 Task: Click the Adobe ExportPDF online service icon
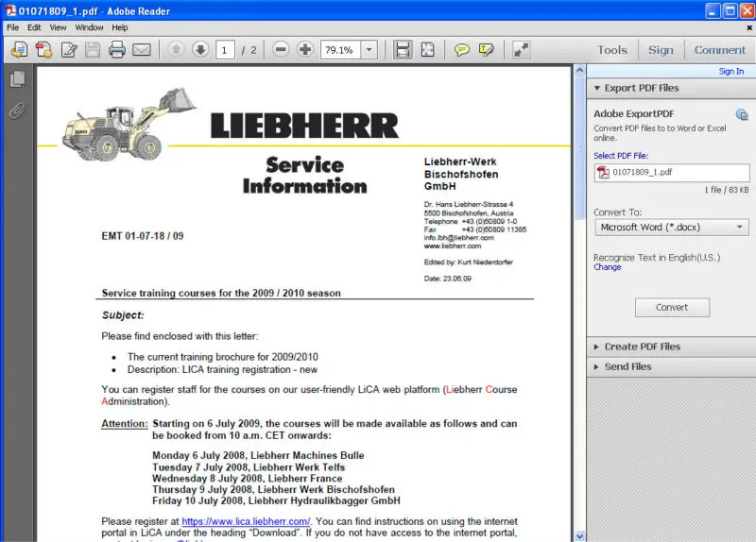(x=742, y=114)
